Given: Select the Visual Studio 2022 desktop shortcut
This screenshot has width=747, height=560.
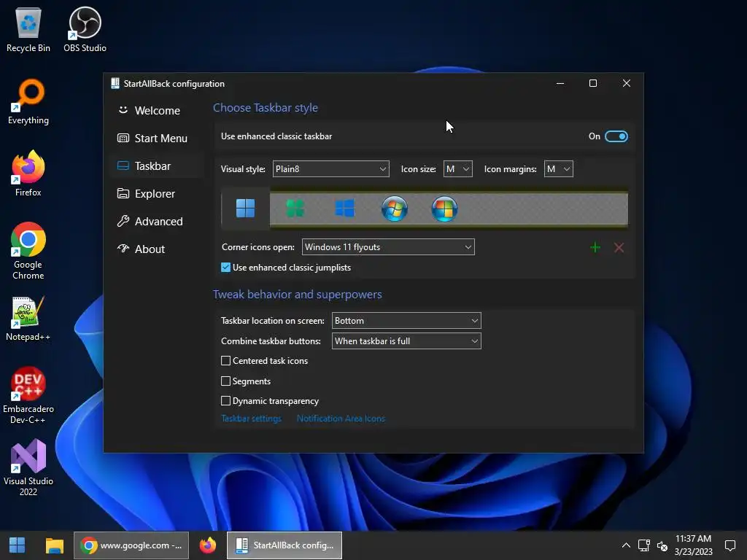Looking at the screenshot, I should point(28,467).
